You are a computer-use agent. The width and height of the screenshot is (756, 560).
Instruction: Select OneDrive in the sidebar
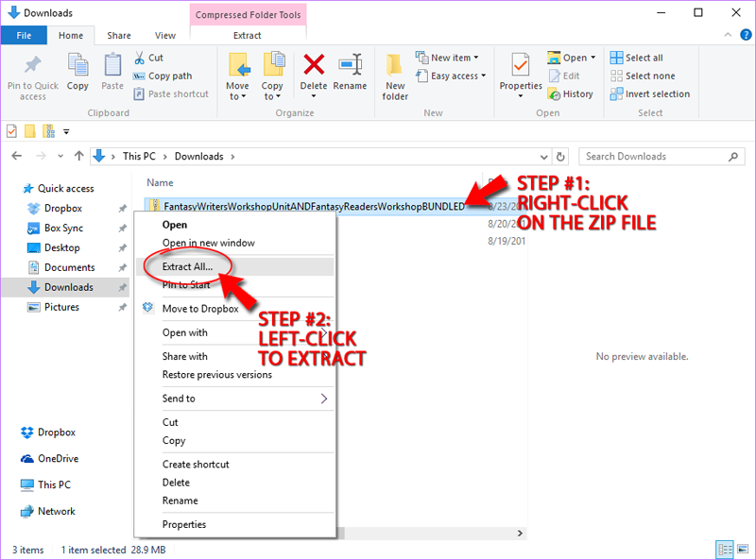point(58,458)
